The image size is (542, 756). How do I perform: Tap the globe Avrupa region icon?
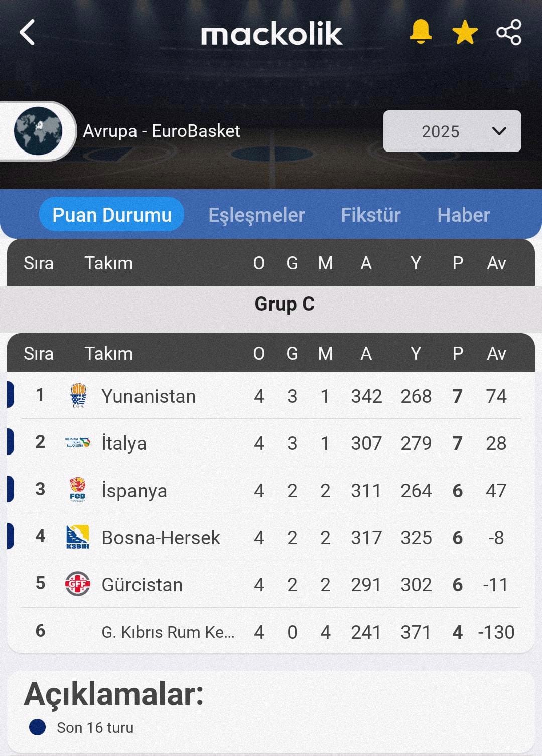(38, 131)
